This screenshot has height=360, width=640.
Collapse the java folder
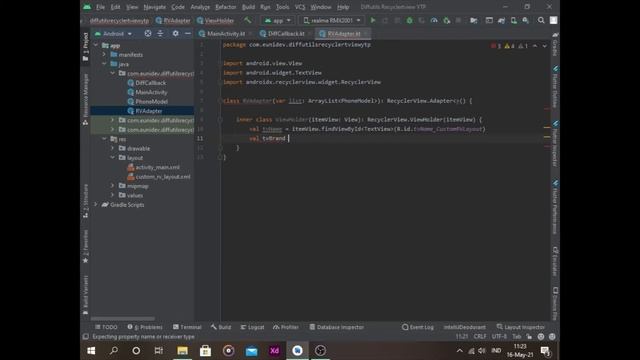(x=104, y=64)
